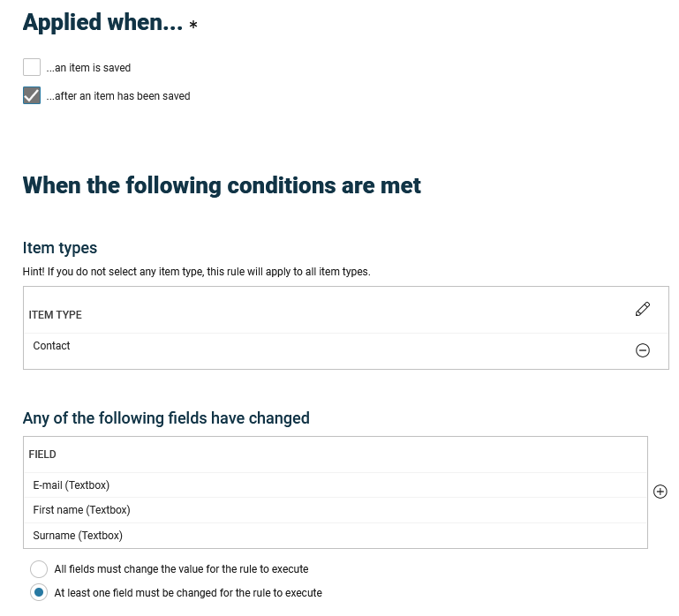Screen dimensions: 679x616
Task: Enable the "an item is saved" checkbox
Action: tap(32, 67)
